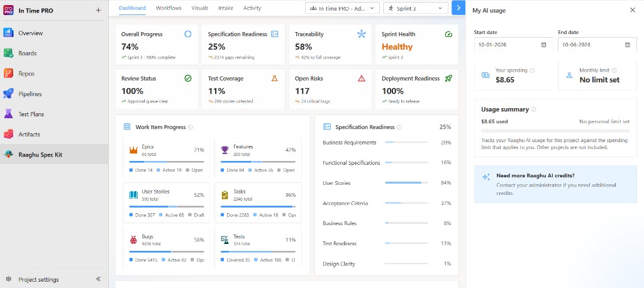
Task: Go to Pipelines rocket icon
Action: click(9, 94)
